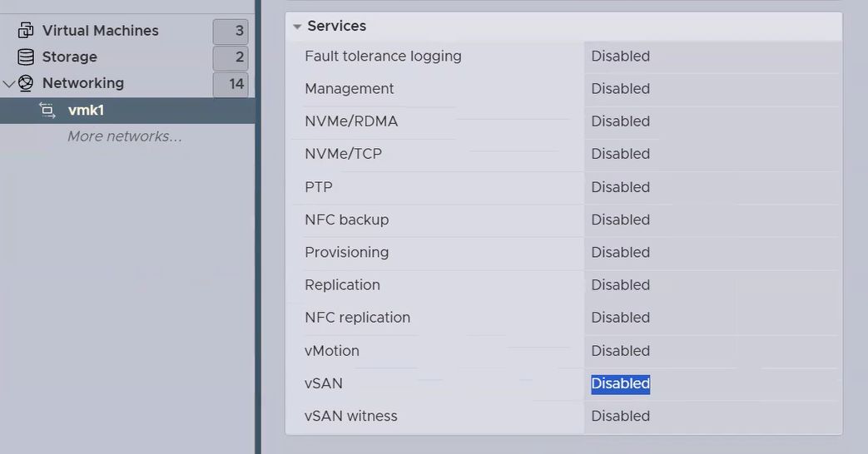Click the Networking globe icon
Screen dimensions: 868x454
[x=26, y=83]
